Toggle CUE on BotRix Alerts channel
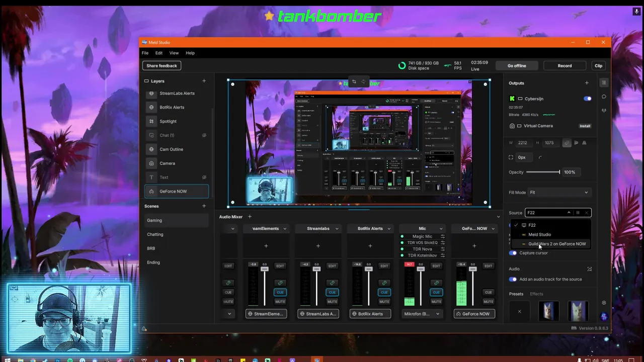Screen dimensions: 644x362 pyautogui.click(x=384, y=292)
